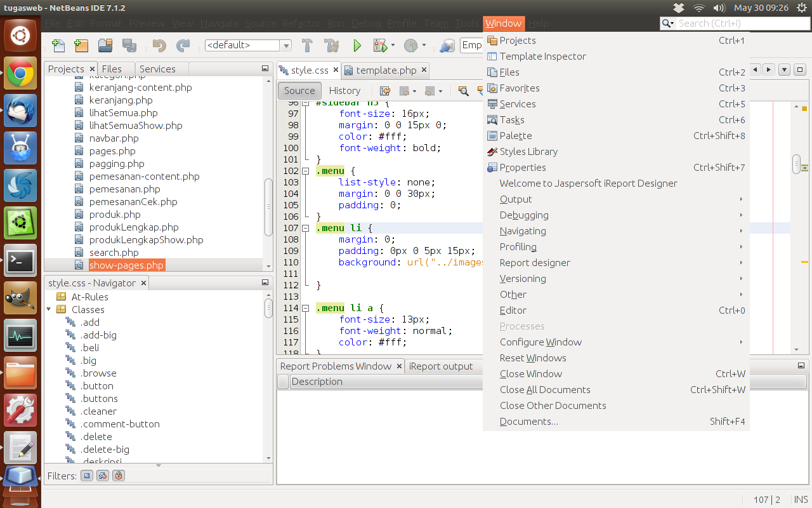
Task: Create a new file with the New File icon
Action: pos(58,45)
